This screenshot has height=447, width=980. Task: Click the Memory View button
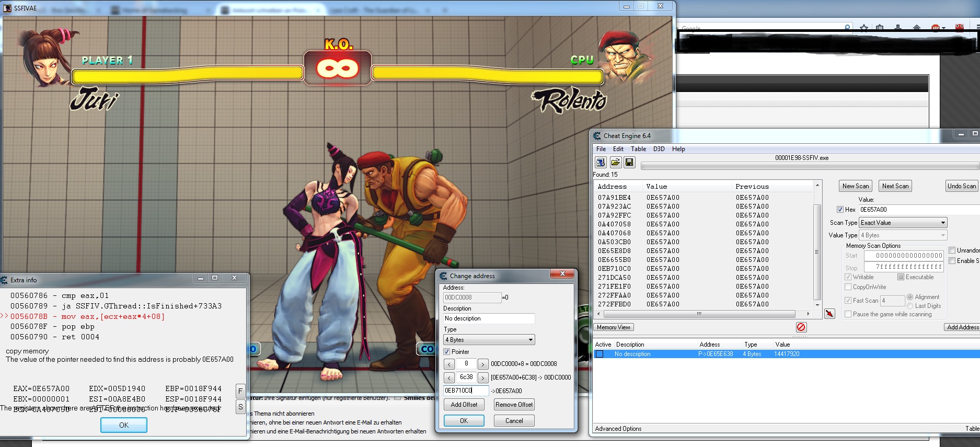coord(614,327)
